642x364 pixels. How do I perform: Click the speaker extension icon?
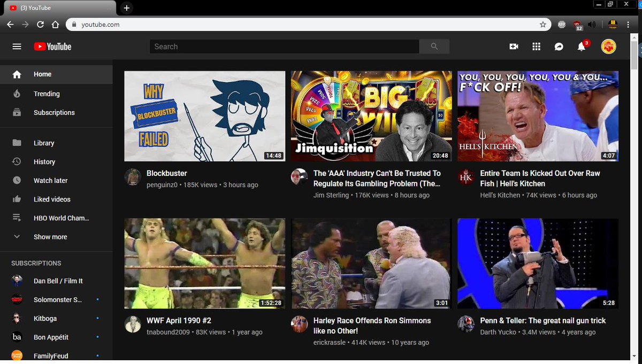591,25
